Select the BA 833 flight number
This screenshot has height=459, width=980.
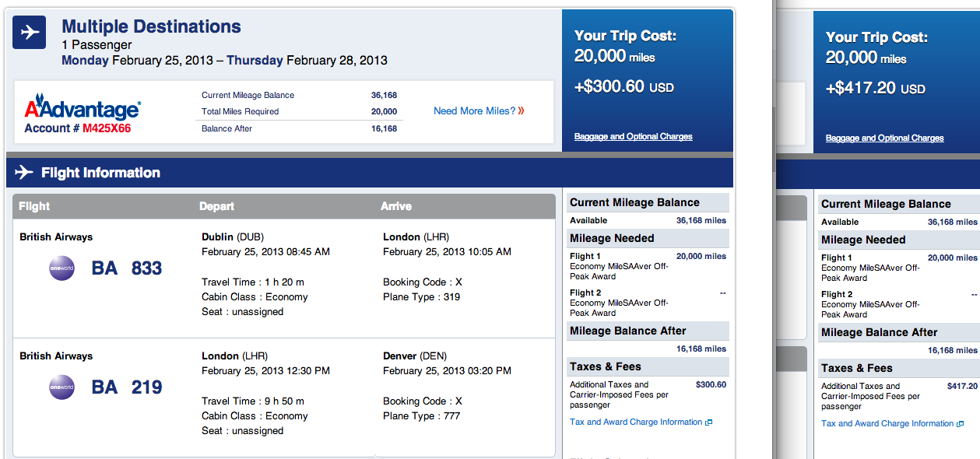click(127, 268)
